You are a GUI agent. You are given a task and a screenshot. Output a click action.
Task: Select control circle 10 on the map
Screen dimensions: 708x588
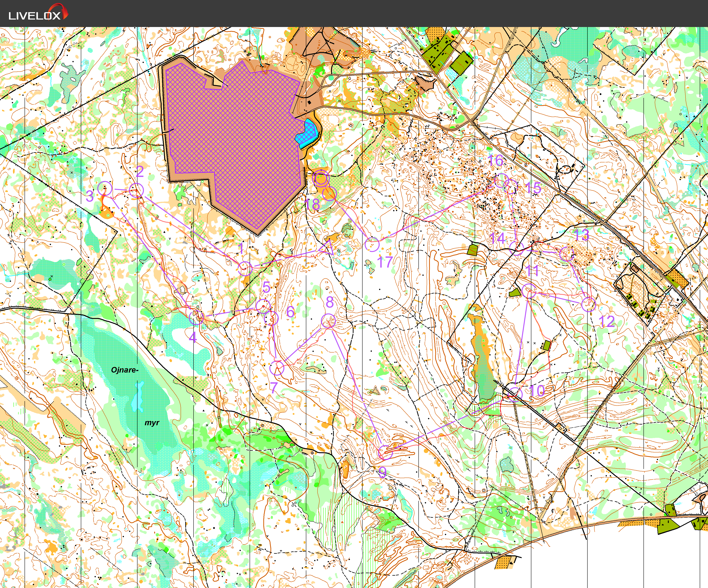click(x=515, y=394)
